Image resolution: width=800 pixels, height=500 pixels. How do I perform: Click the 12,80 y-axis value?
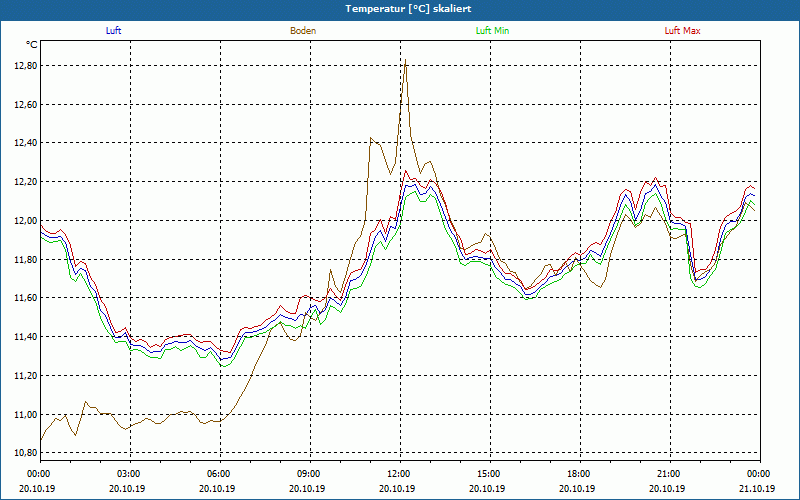pos(26,66)
